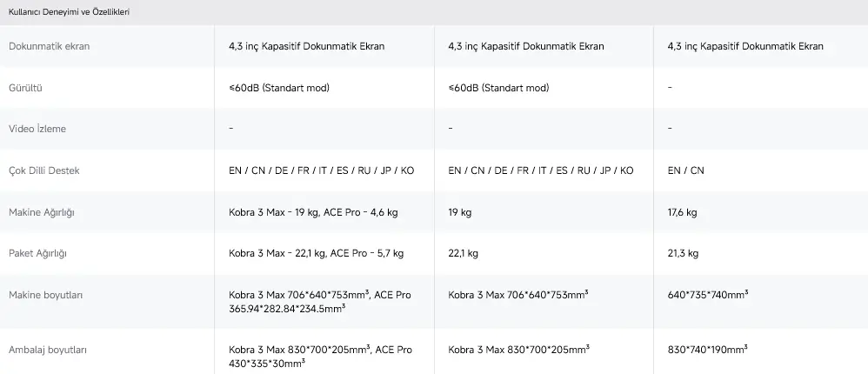Select the Gürültü row label
This screenshot has width=868, height=374.
25,88
